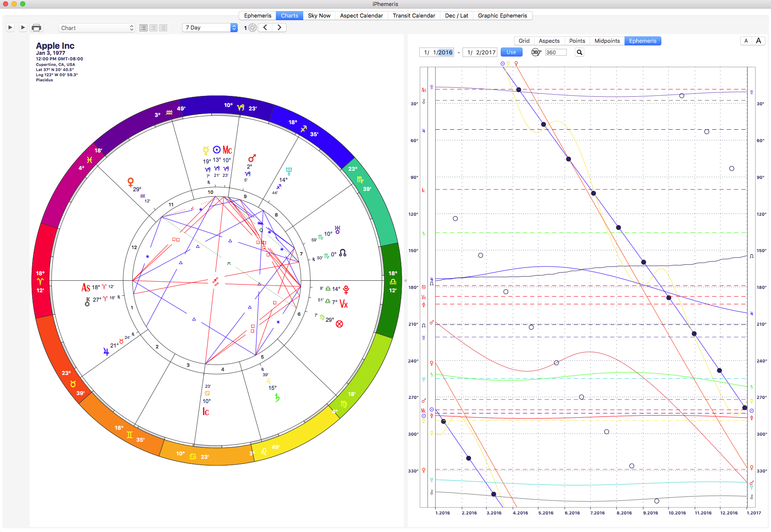Switch to the Ephemeris tab beside Charts

coord(257,15)
